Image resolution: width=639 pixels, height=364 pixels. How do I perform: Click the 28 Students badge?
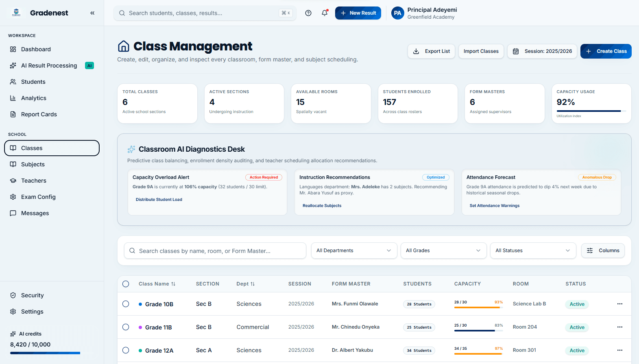[419, 304]
